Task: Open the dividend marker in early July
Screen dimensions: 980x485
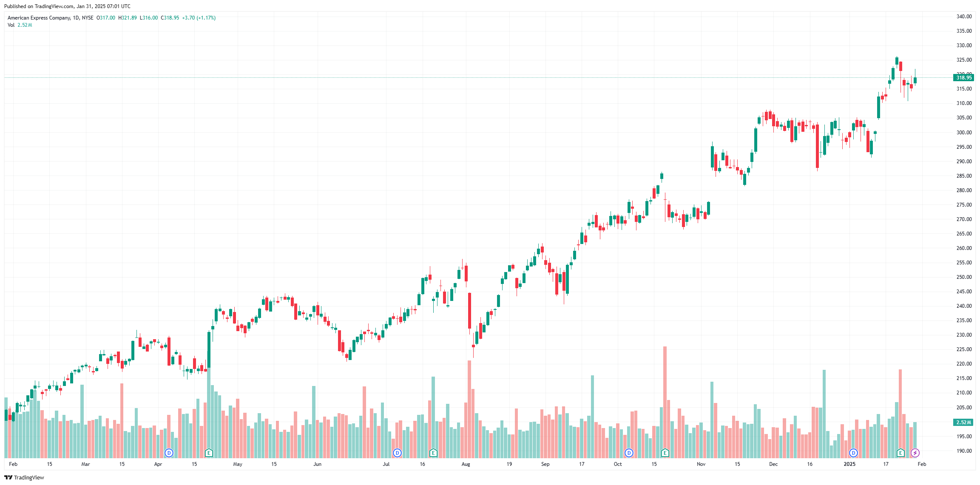Action: [x=397, y=453]
